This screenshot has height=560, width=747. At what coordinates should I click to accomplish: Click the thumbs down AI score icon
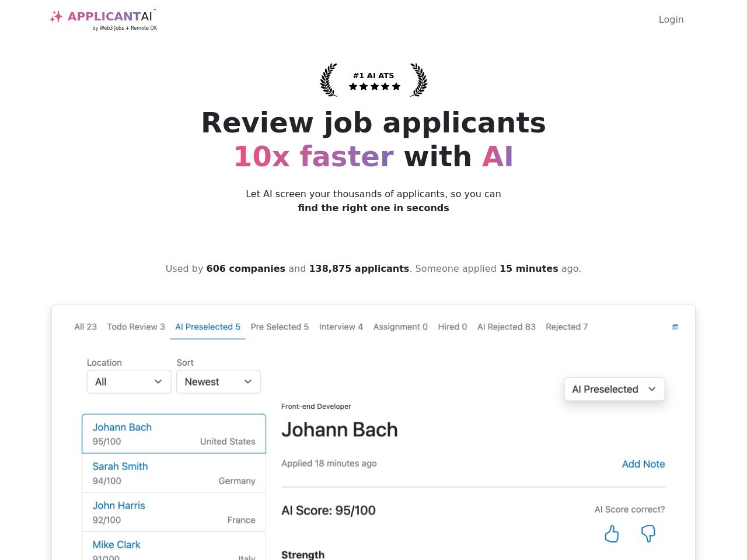point(648,534)
